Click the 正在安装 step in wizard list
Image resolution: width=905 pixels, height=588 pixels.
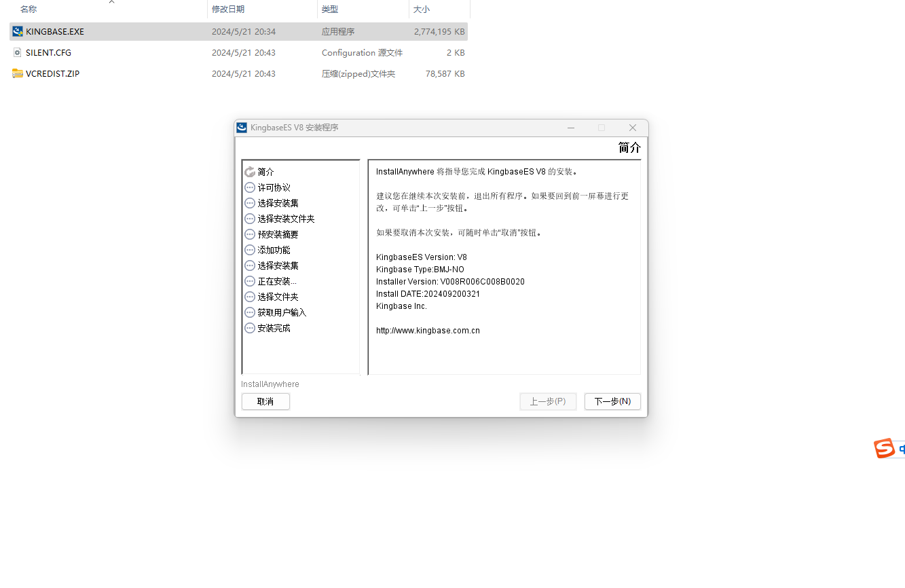pos(276,280)
